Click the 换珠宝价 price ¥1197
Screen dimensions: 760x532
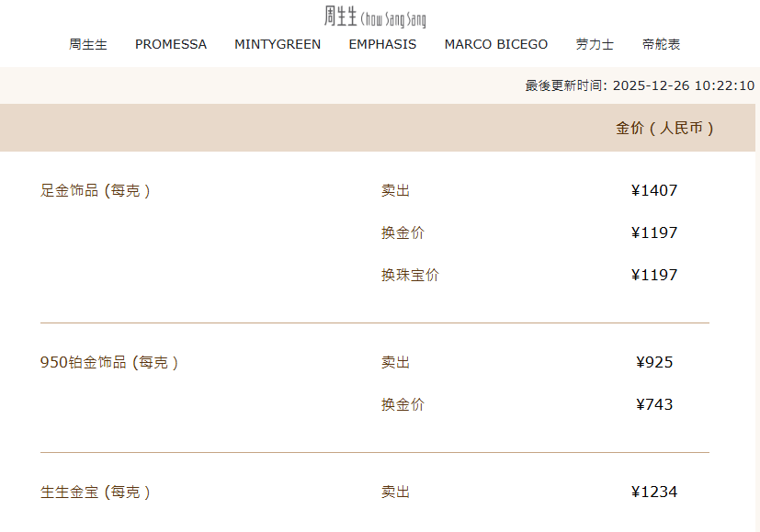(654, 276)
